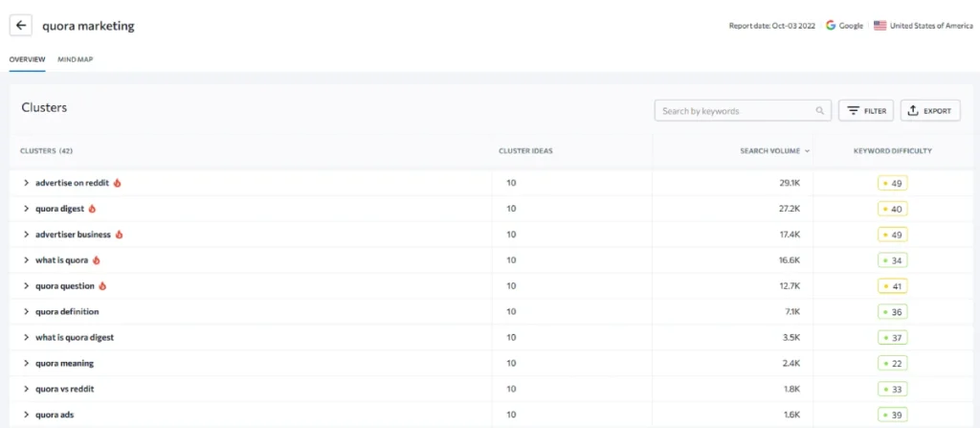Click the 17.4K search volume value
Screen dimensions: 980x428
coord(790,234)
